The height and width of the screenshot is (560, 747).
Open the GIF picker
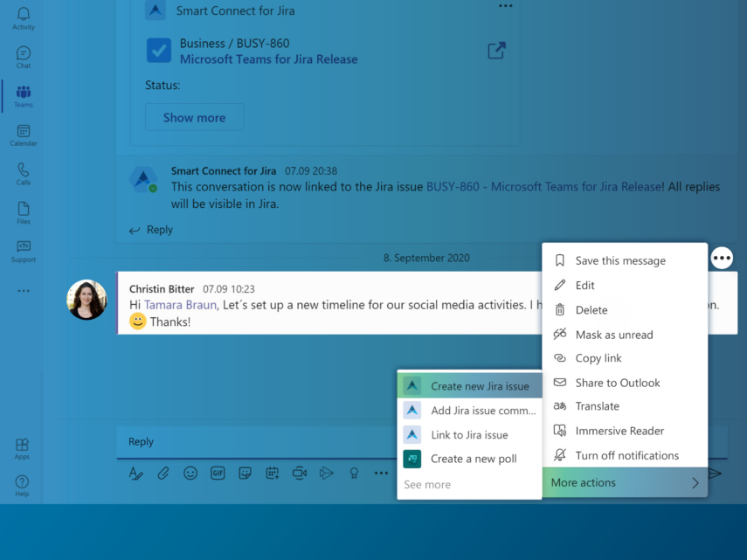pos(218,473)
